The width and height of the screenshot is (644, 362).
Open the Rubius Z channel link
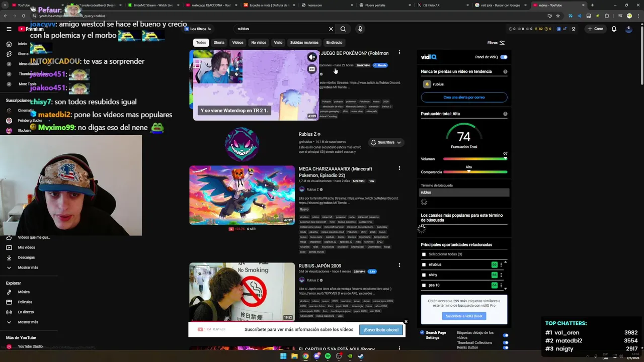pos(307,134)
